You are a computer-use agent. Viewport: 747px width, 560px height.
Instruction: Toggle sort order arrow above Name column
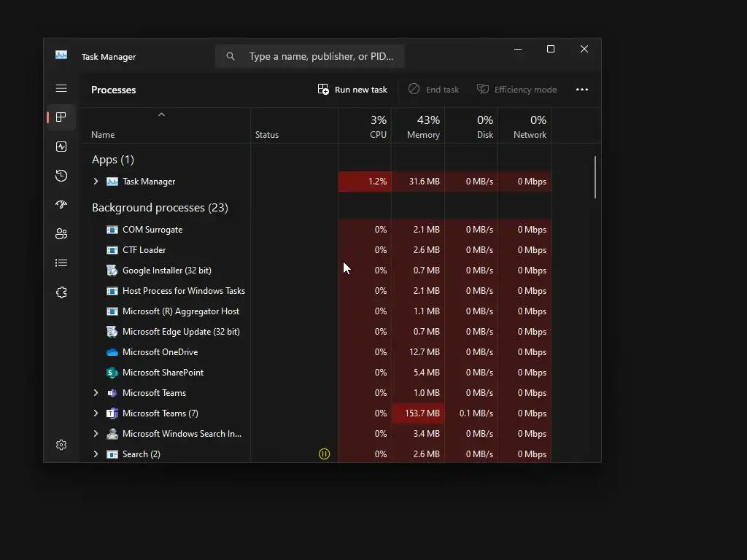click(x=161, y=114)
